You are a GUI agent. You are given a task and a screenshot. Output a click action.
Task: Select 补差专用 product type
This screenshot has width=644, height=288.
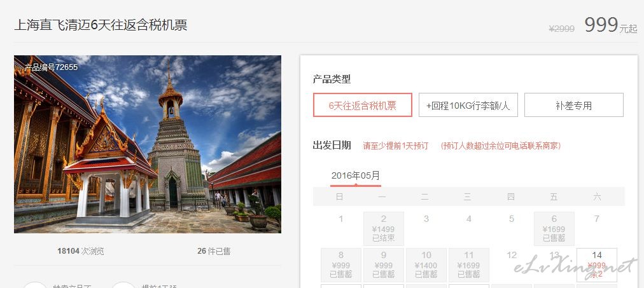(574, 105)
